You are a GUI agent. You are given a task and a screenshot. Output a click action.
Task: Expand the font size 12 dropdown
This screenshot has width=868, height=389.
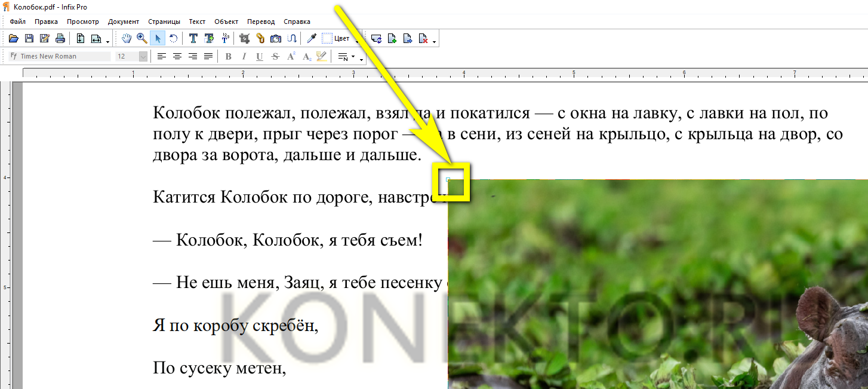[x=143, y=56]
